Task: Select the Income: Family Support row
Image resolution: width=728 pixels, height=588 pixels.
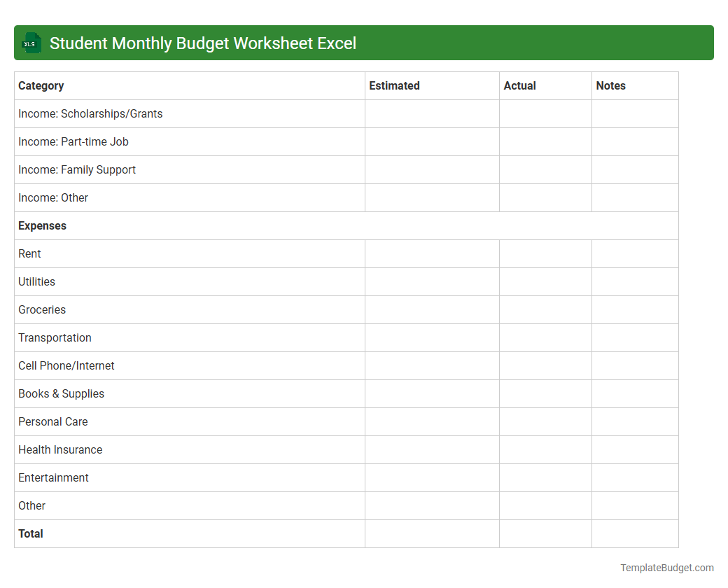Action: point(77,169)
